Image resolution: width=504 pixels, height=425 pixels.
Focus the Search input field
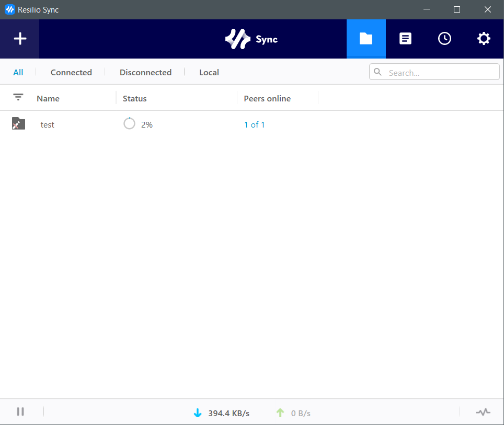click(x=434, y=72)
